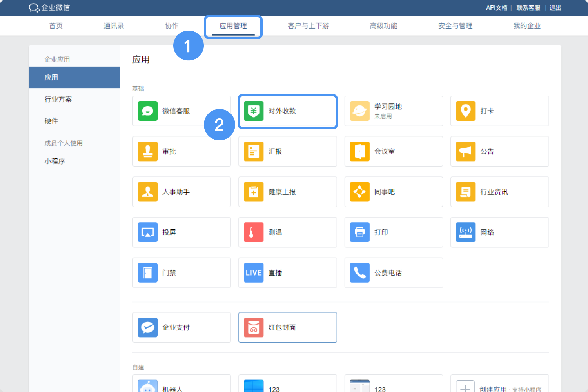
Task: Click the 公费电话 app name
Action: [x=388, y=272]
